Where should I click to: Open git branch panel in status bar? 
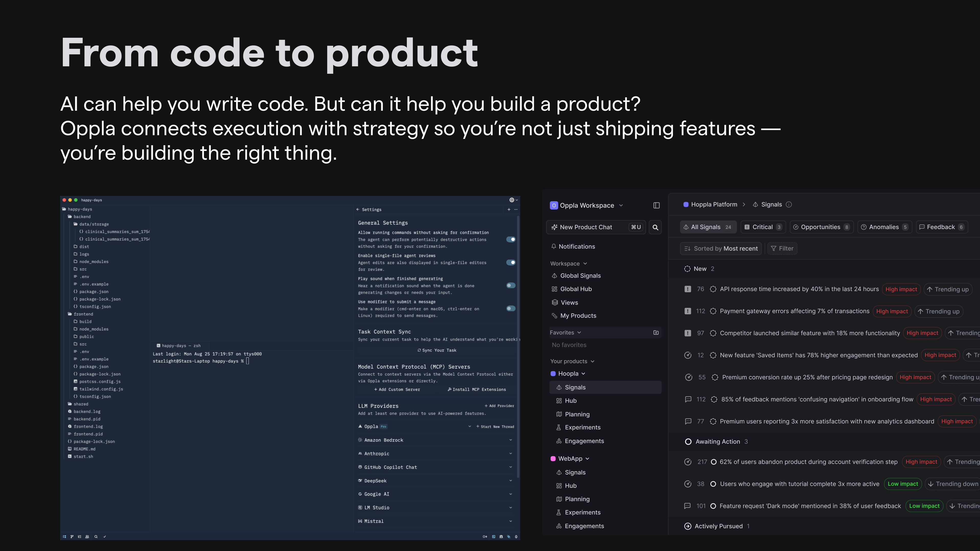(72, 536)
